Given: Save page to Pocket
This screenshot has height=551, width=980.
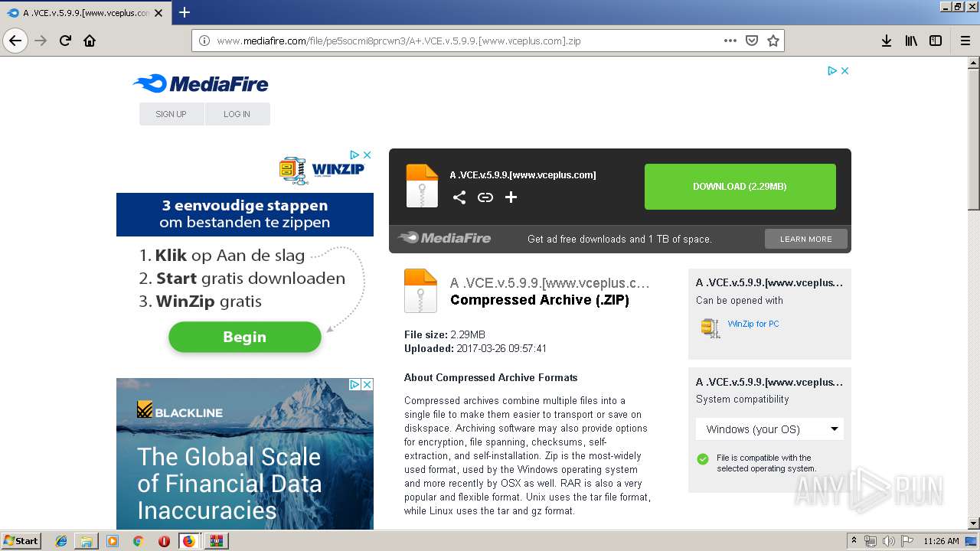Looking at the screenshot, I should (x=752, y=41).
